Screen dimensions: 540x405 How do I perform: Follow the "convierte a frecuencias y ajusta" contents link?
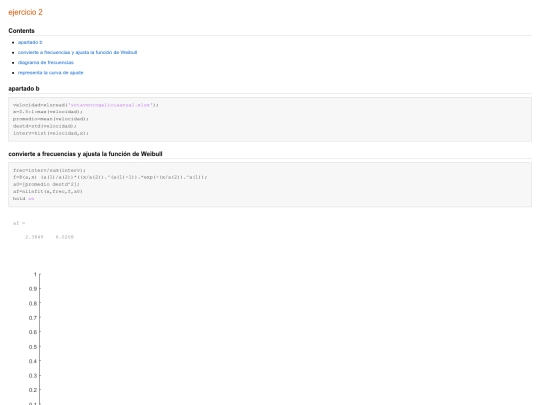(x=77, y=52)
